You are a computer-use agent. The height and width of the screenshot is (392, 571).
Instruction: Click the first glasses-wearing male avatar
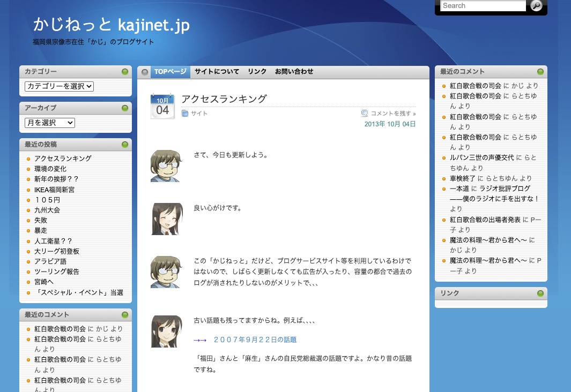point(165,166)
